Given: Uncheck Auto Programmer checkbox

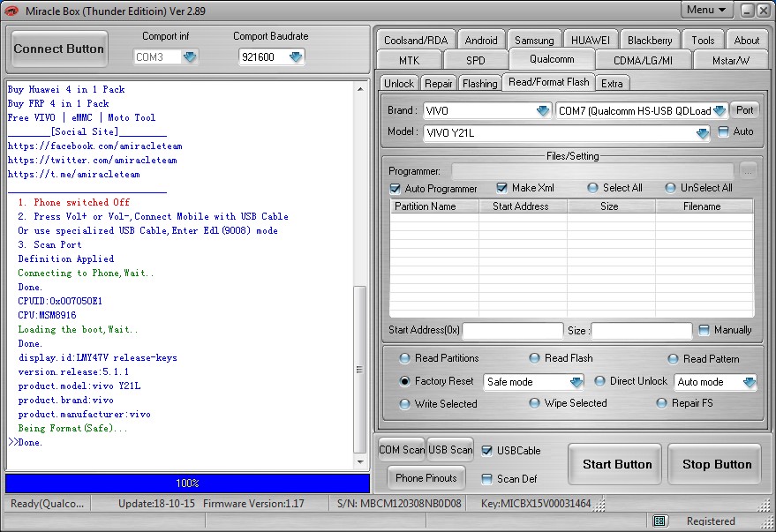Looking at the screenshot, I should 395,189.
